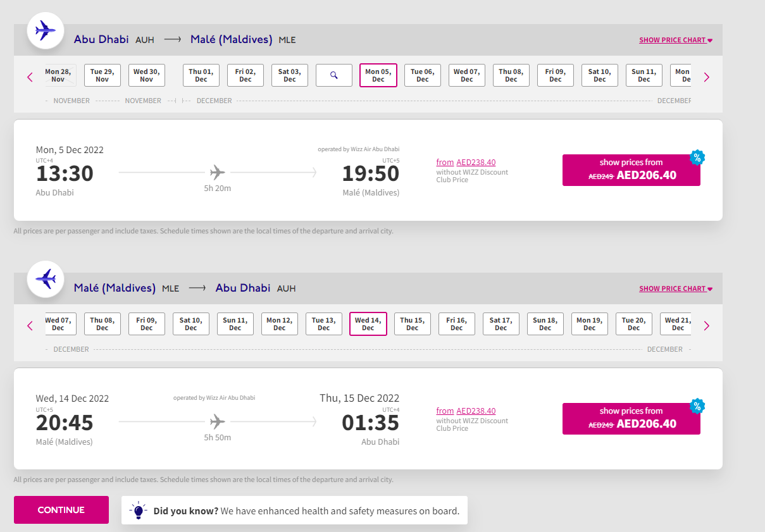Screen dimensions: 765x532
Task: Show later return dates with right arrow
Action: 707,326
